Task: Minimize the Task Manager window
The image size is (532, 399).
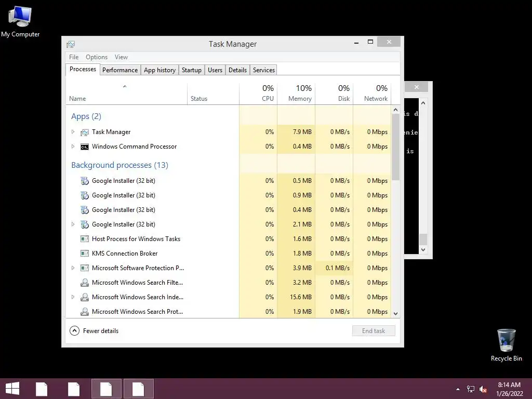Action: tap(356, 42)
